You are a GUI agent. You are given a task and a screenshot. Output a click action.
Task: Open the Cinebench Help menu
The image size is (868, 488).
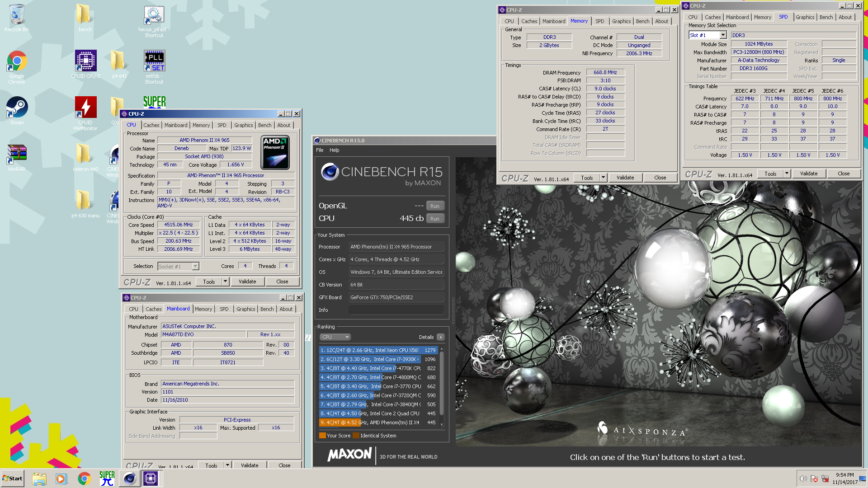click(x=334, y=150)
